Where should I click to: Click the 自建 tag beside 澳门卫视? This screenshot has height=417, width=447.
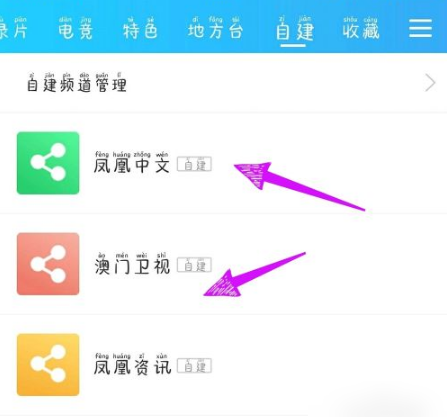pos(194,265)
